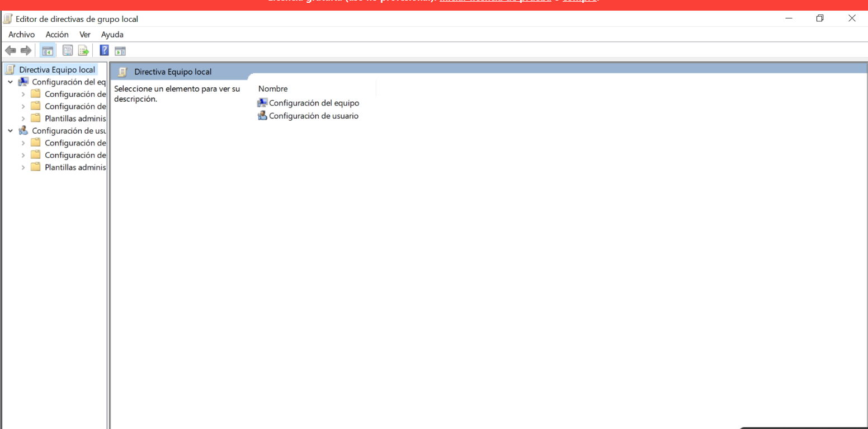The image size is (868, 429).
Task: Collapse Configuración del equipo node in tree
Action: tap(10, 82)
